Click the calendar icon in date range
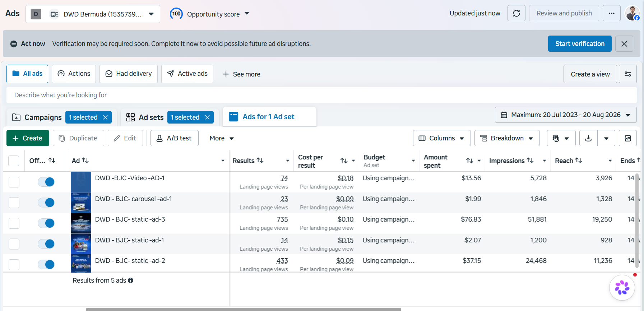The image size is (644, 311). (504, 115)
